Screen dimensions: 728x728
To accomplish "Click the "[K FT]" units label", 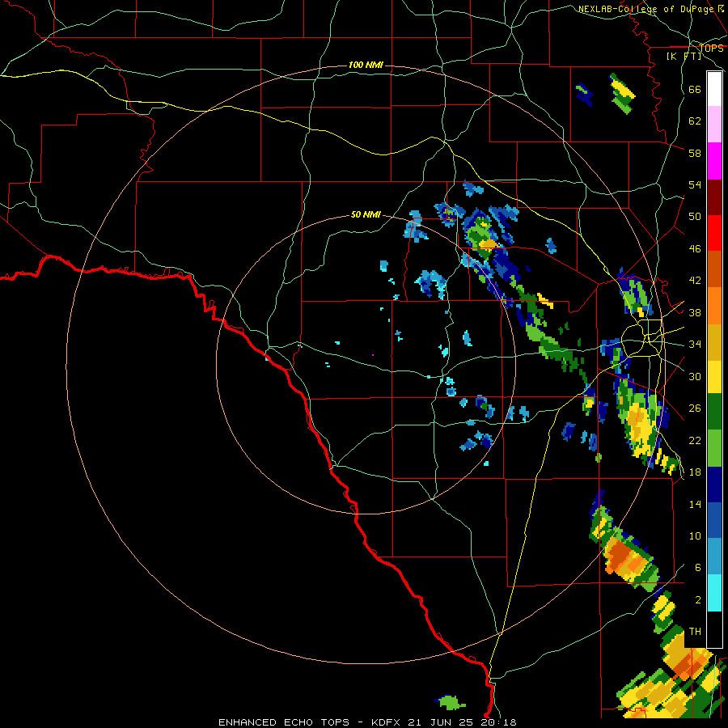I will click(x=684, y=56).
